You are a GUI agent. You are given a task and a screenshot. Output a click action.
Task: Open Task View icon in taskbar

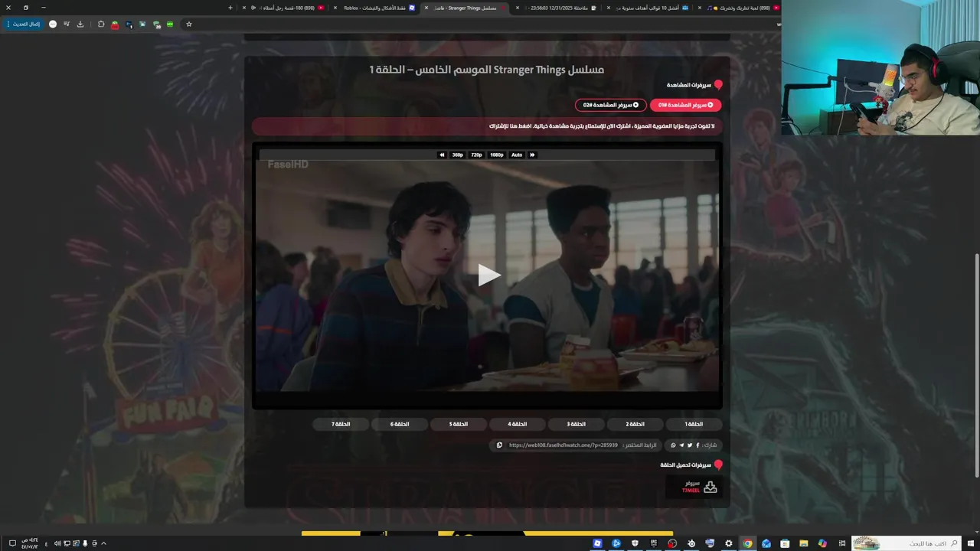(x=841, y=543)
